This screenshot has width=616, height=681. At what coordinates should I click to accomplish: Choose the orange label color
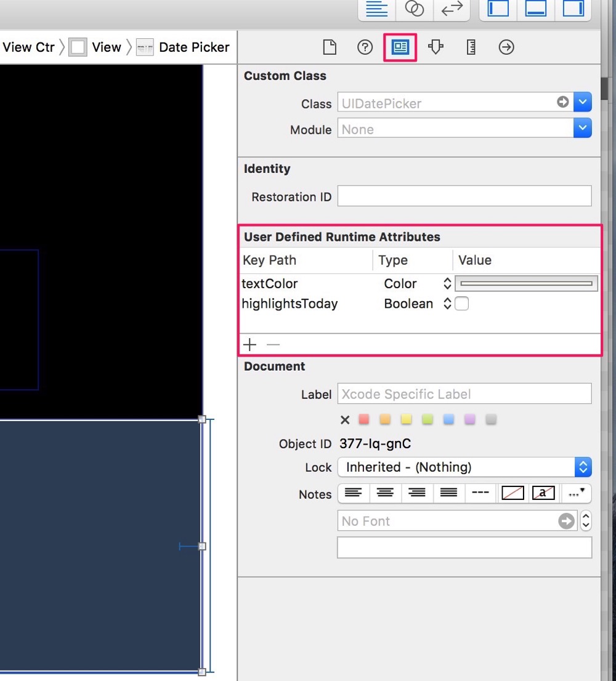pyautogui.click(x=385, y=419)
